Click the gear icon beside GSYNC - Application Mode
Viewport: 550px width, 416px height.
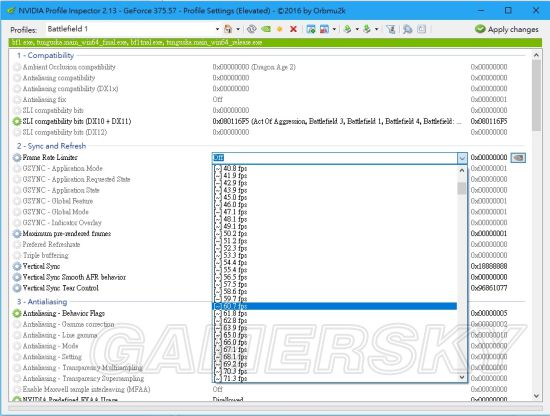coord(17,168)
